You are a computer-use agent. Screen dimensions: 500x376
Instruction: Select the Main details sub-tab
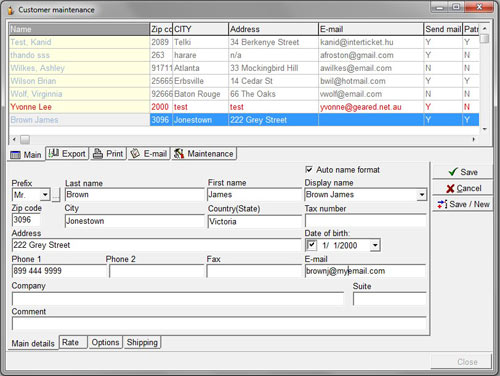pos(33,343)
